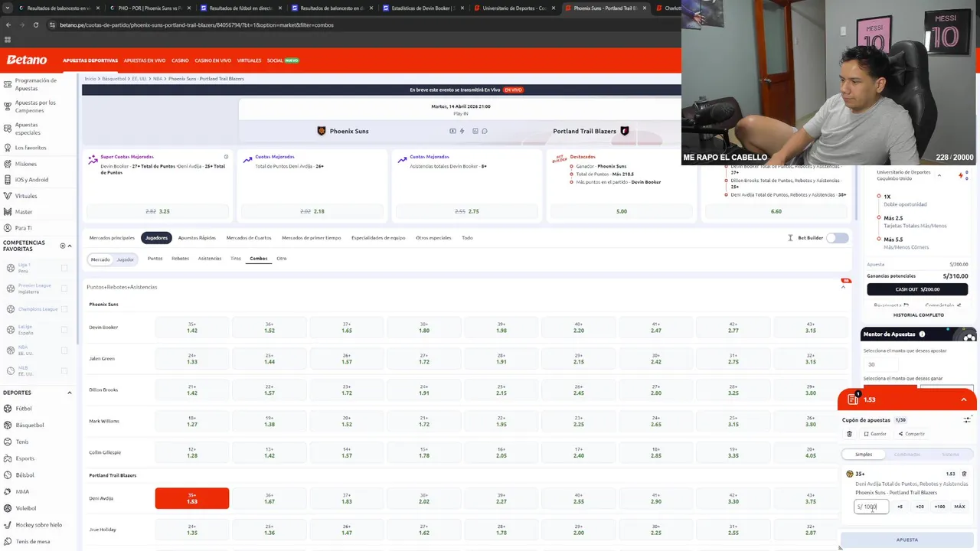Select MMA glove icon
Screen dimensions: 980x551
point(7,491)
